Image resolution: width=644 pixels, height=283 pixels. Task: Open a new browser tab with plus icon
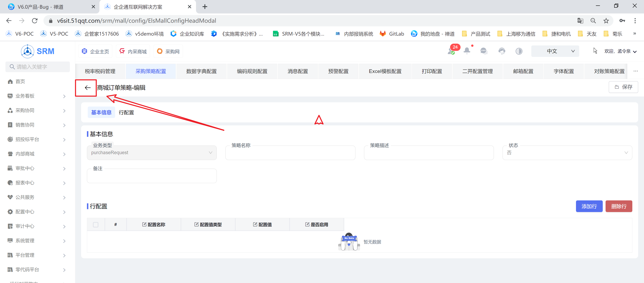pyautogui.click(x=205, y=7)
